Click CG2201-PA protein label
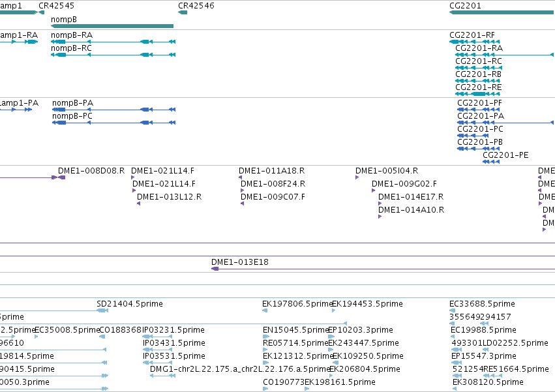Image resolution: width=555 pixels, height=392 pixels. [481, 116]
